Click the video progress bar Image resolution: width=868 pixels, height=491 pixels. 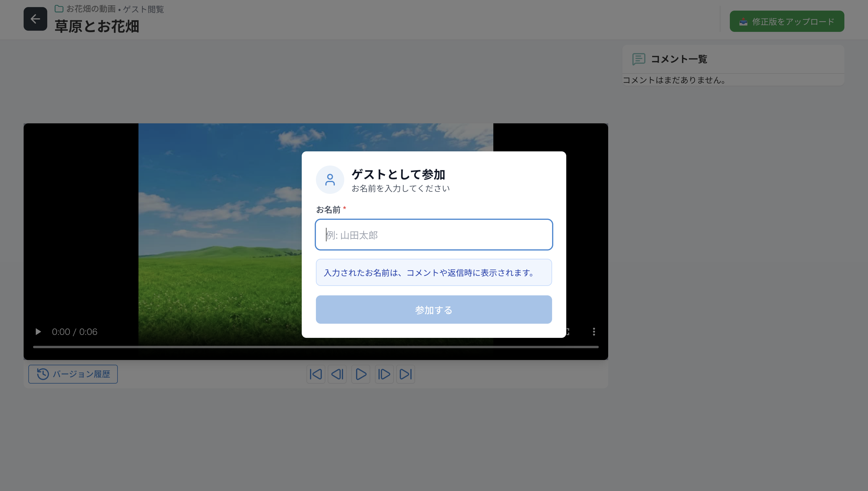[x=315, y=347]
